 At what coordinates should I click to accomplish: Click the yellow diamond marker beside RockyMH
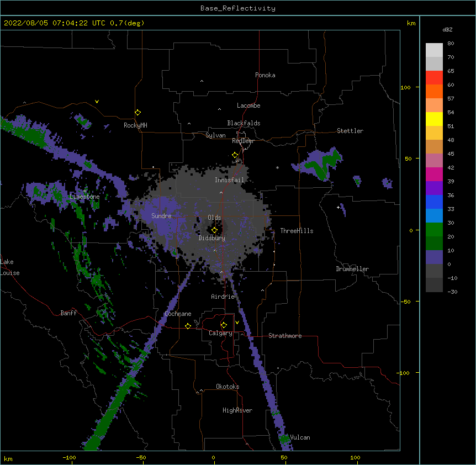(x=137, y=113)
